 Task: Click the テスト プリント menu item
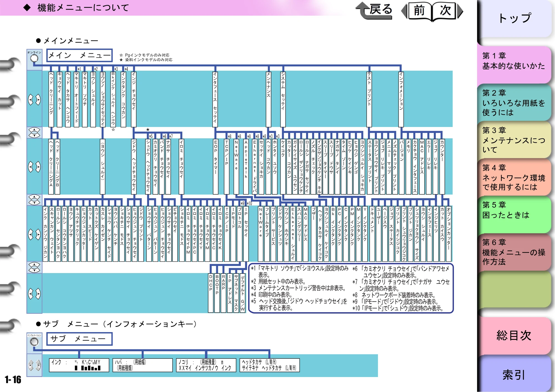point(369,99)
